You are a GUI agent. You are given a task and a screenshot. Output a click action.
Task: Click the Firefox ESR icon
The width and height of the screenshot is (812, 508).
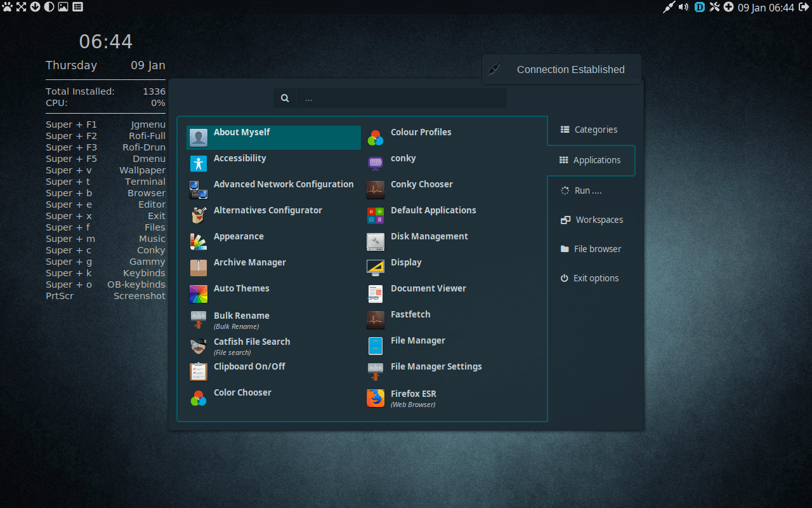coord(376,398)
